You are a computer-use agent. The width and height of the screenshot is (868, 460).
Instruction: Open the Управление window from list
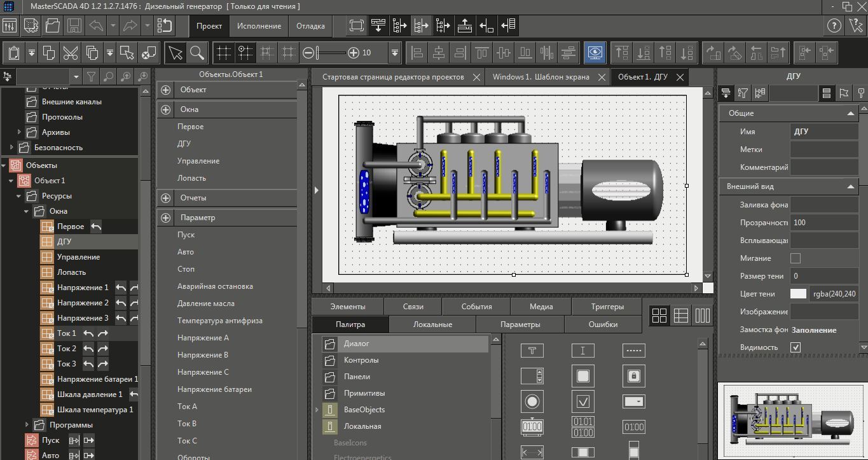click(x=198, y=161)
